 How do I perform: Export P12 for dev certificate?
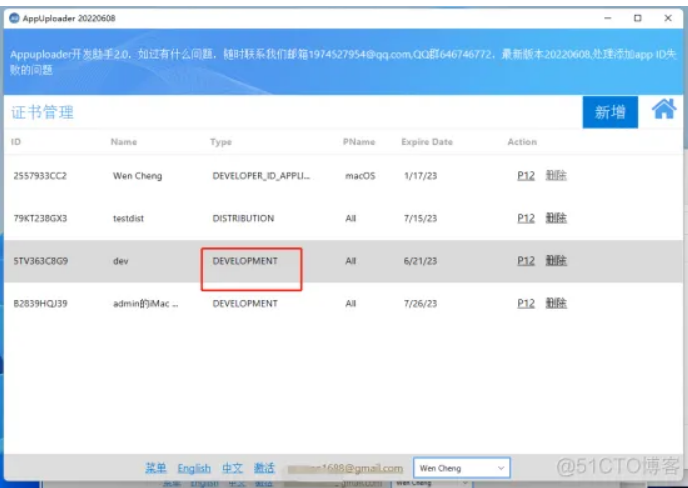tap(526, 261)
